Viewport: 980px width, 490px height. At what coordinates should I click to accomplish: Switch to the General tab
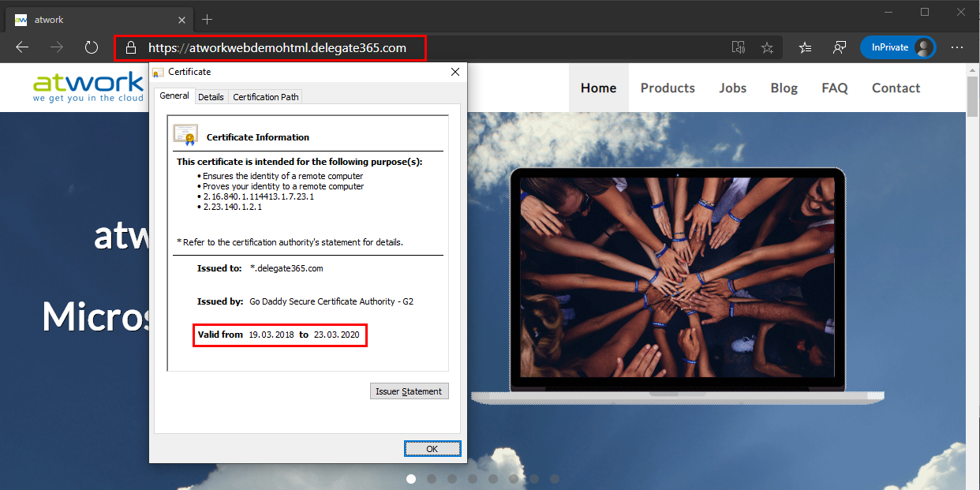174,96
